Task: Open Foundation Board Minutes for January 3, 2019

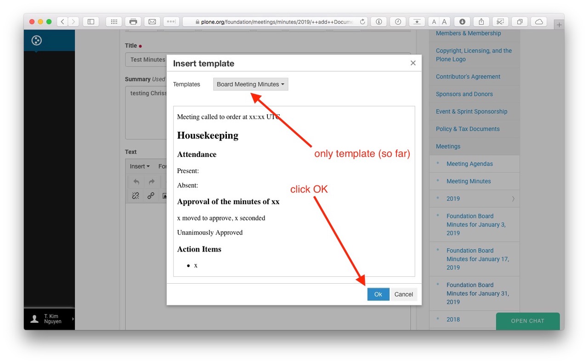Action: coord(476,224)
